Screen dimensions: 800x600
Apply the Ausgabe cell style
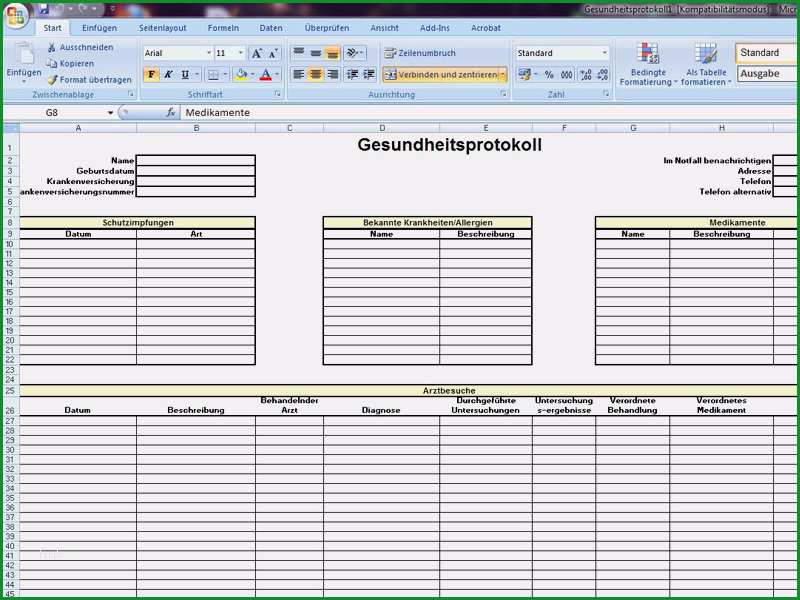pos(767,73)
